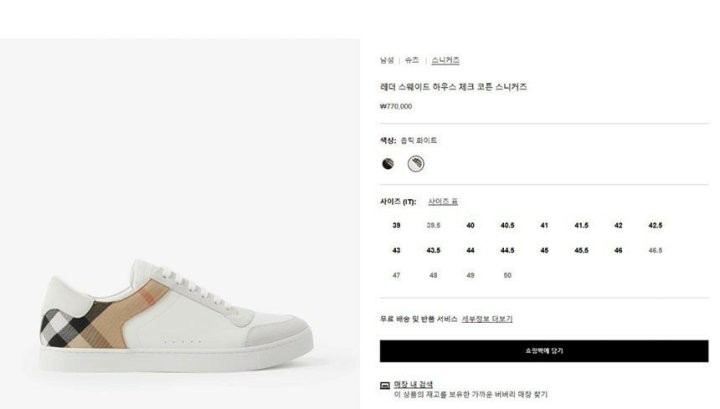The height and width of the screenshot is (409, 720).
Task: Select size 42.5
Action: click(655, 225)
